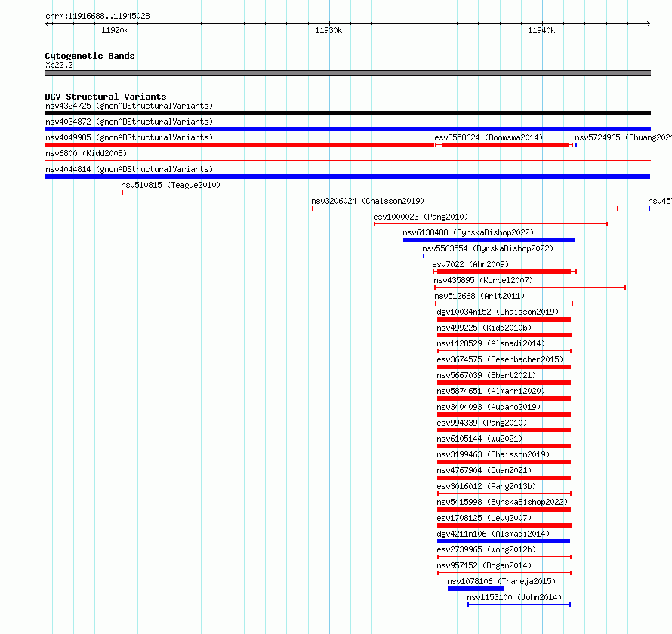Click dgv4211n106 (Alsmadi2014) label
The height and width of the screenshot is (634, 672).
pyautogui.click(x=493, y=534)
